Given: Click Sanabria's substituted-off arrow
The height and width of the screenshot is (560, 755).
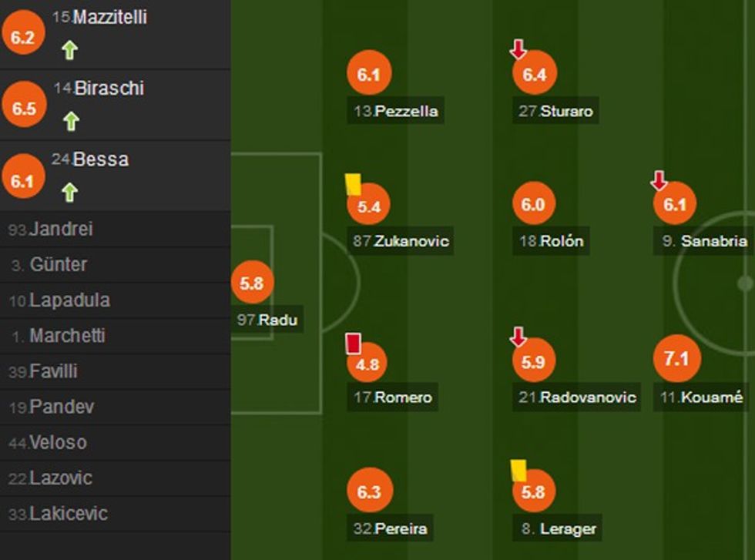Looking at the screenshot, I should (659, 181).
